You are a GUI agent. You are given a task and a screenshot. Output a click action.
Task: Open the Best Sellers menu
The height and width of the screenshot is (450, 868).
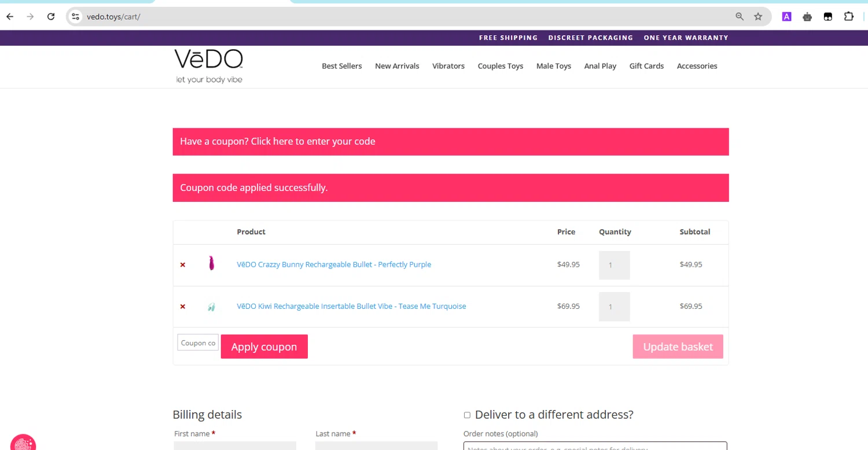coord(342,66)
